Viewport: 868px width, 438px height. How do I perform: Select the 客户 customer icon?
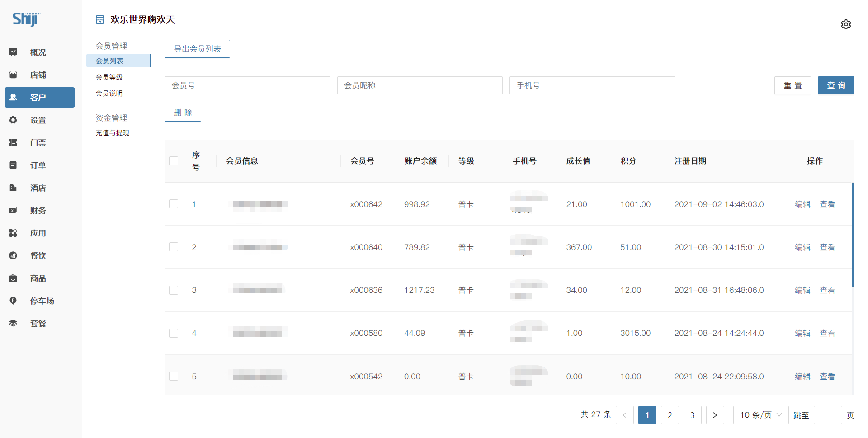pos(13,97)
